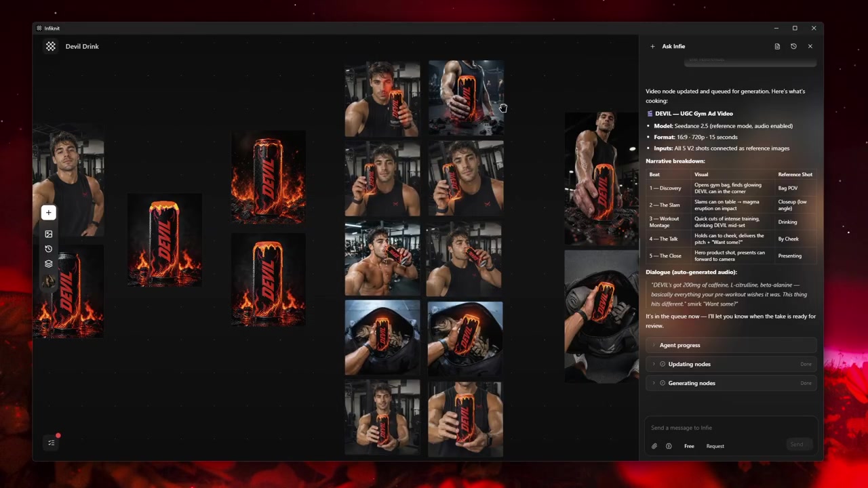868x488 pixels.
Task: Click the Infiknit logo beside Devil Drink
Action: click(51, 46)
